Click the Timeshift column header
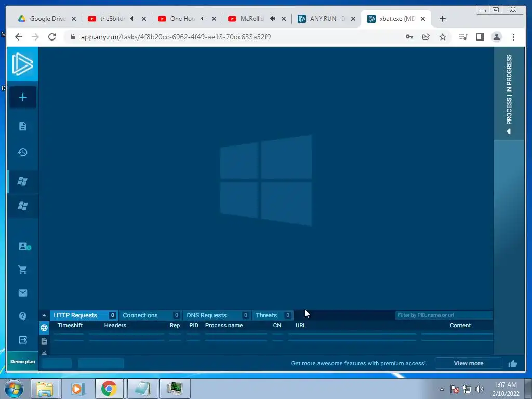532x399 pixels. click(x=70, y=325)
